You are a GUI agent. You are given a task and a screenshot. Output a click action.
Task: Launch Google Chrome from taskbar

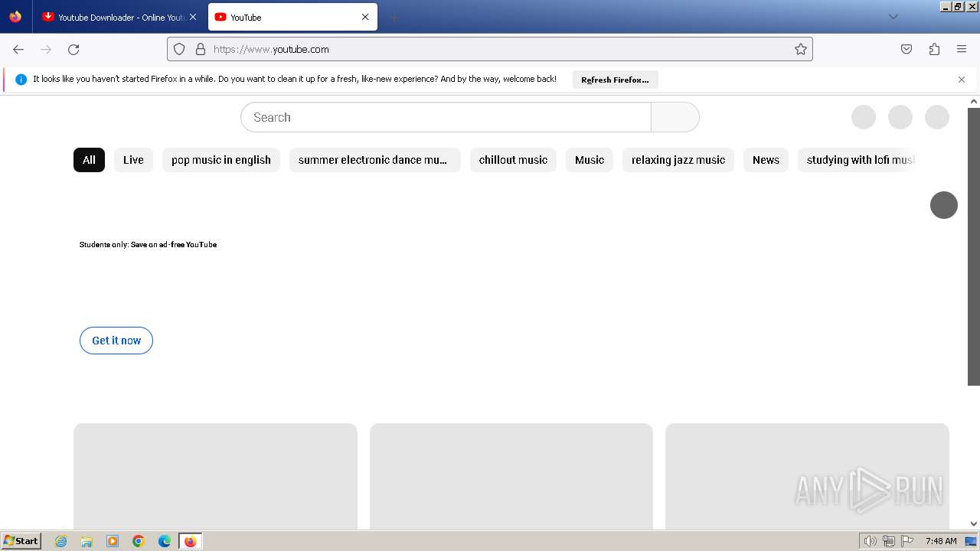(139, 541)
